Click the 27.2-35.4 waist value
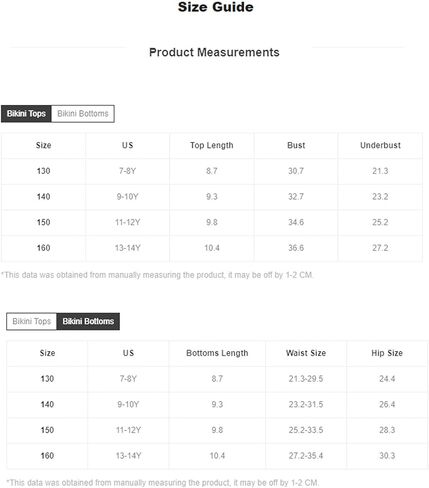Viewport: 429px width, 488px height. 306,456
